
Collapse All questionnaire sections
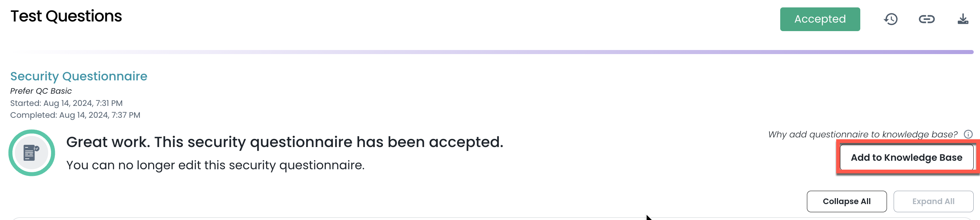point(847,201)
